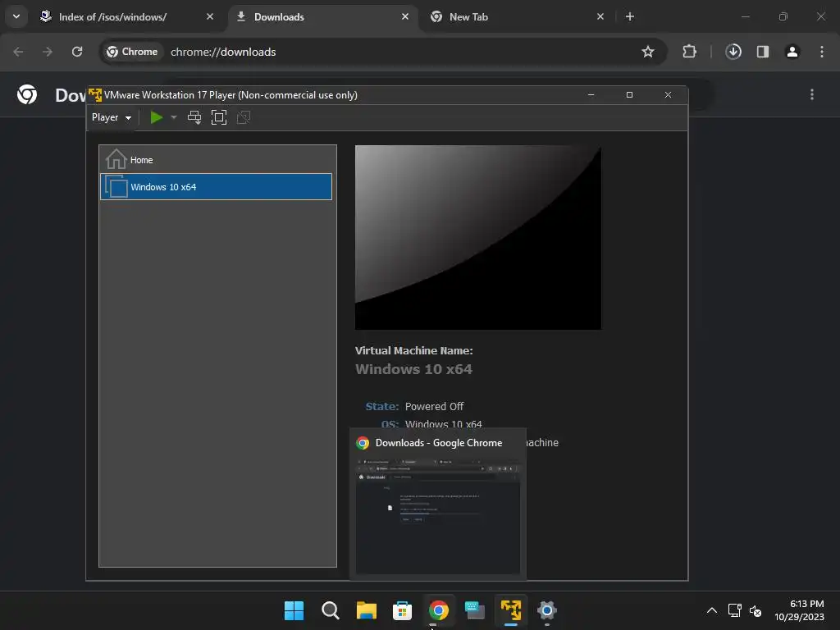
Task: Minimize the VMware Workstation Player window
Action: point(591,95)
